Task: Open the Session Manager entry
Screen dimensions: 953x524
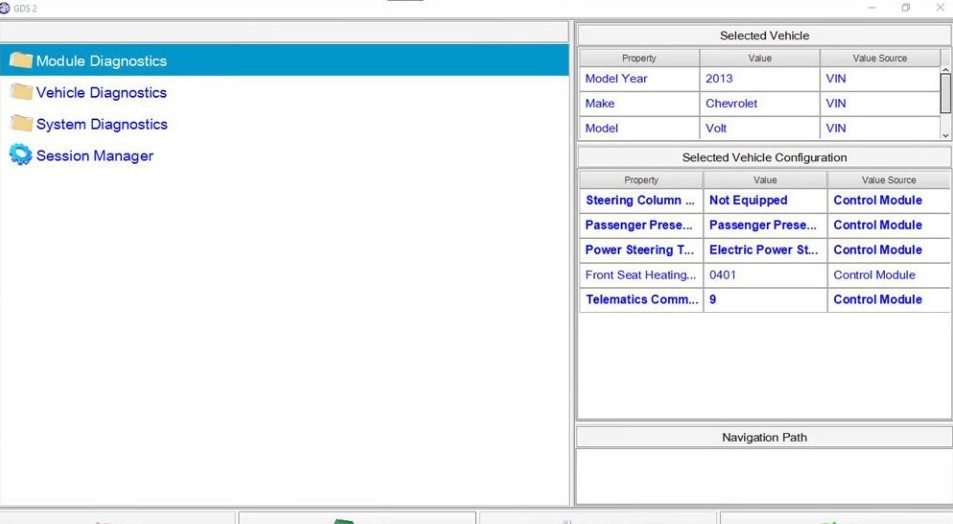Action: 284,155
